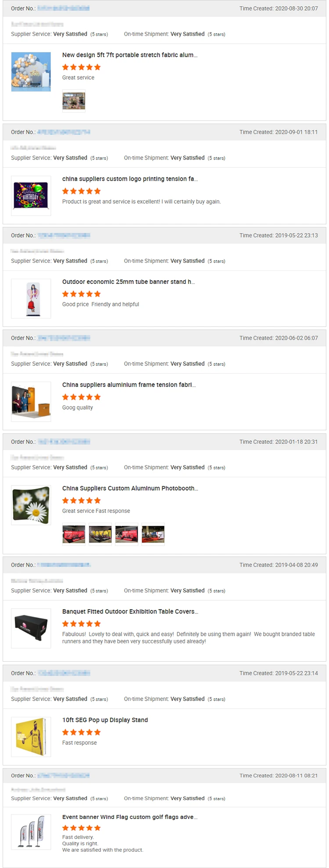Open 'China suppliers aluminium frame tension fabri' link

click(129, 385)
